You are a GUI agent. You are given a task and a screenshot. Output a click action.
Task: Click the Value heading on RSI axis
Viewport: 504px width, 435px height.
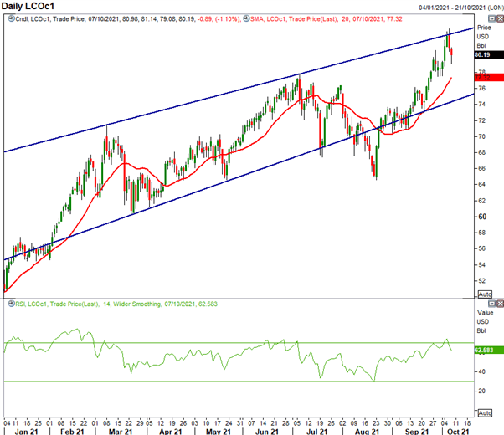tap(485, 313)
